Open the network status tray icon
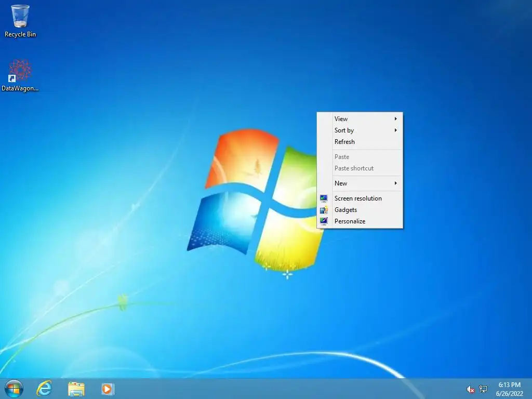The width and height of the screenshot is (532, 399). 483,389
